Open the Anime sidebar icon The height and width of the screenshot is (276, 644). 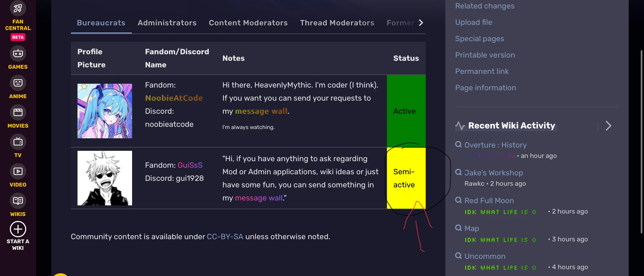click(x=18, y=83)
